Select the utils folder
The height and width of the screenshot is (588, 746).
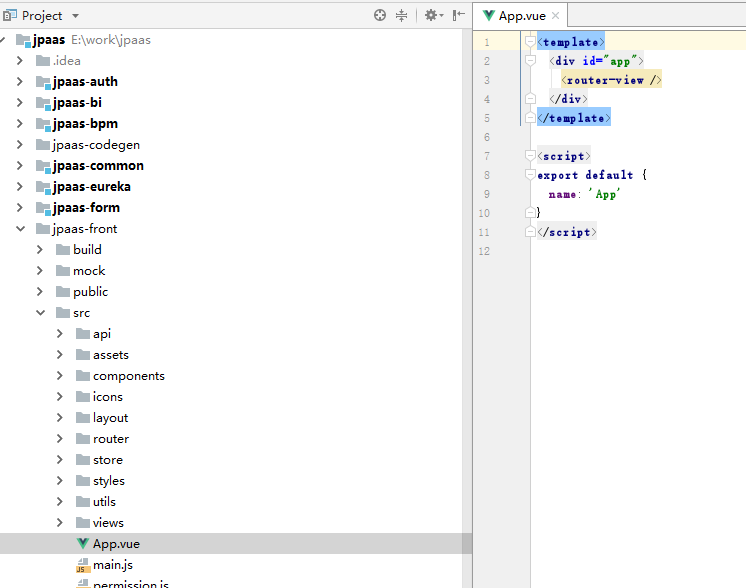click(x=104, y=501)
